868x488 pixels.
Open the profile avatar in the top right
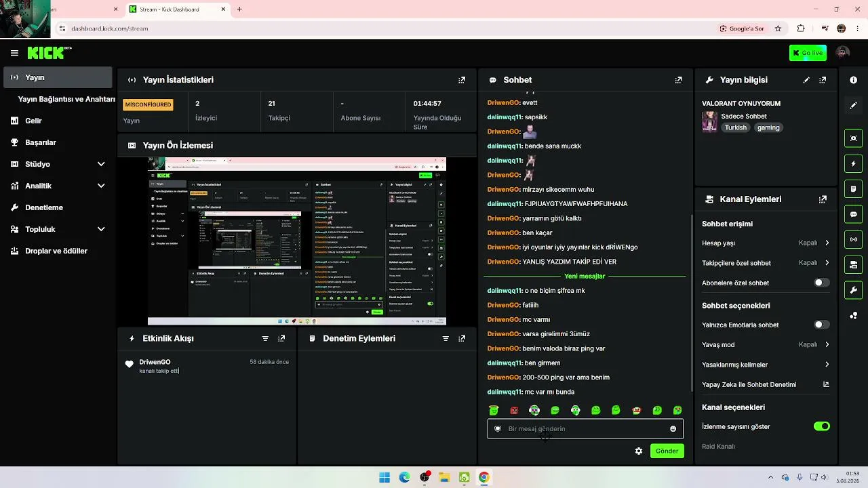(843, 53)
